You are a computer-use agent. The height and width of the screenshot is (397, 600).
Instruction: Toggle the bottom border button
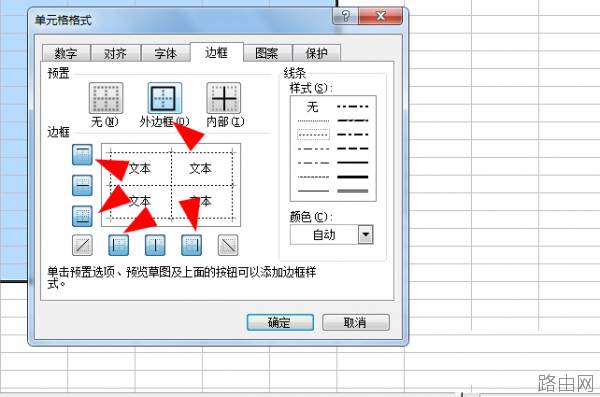(x=82, y=216)
